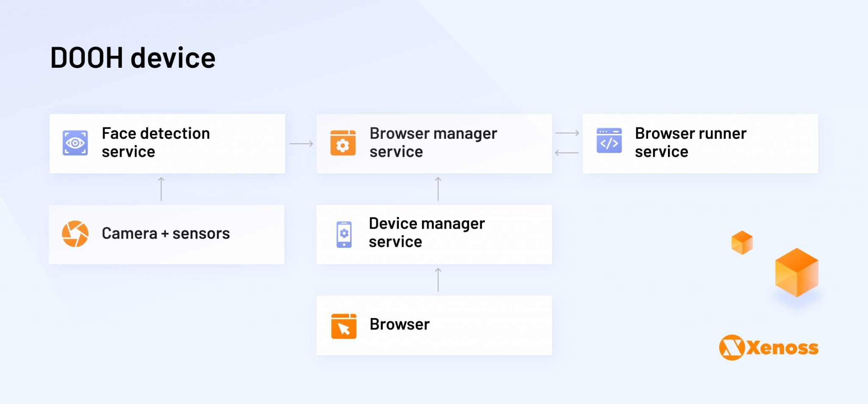Click the Browser manager gear window icon
This screenshot has height=404, width=868.
[343, 143]
